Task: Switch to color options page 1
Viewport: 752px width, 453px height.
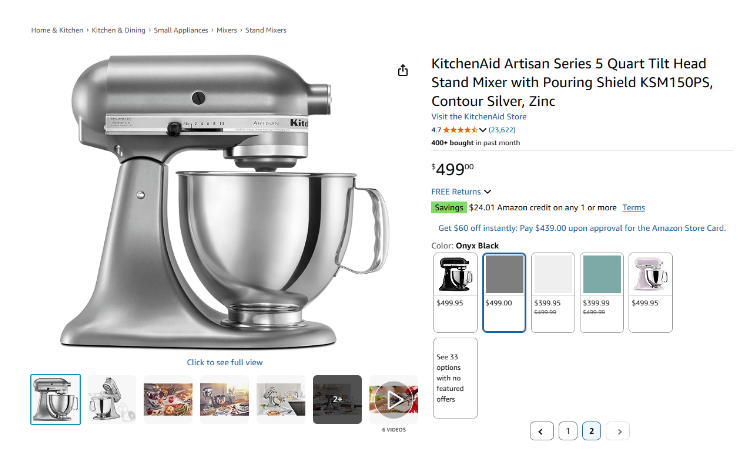Action: 567,431
